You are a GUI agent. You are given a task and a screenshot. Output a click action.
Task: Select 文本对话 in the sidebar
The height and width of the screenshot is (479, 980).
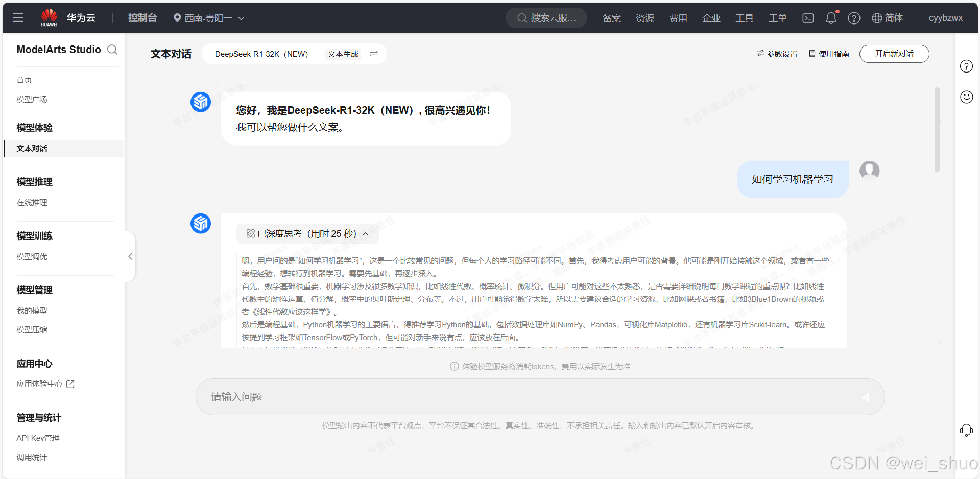point(64,149)
